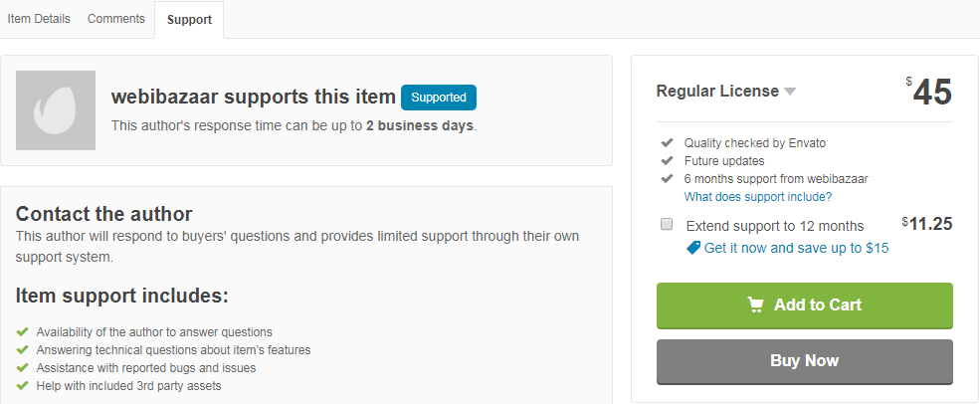
Task: Click green checkmark beside Help with 3rd party assets
Action: (23, 386)
